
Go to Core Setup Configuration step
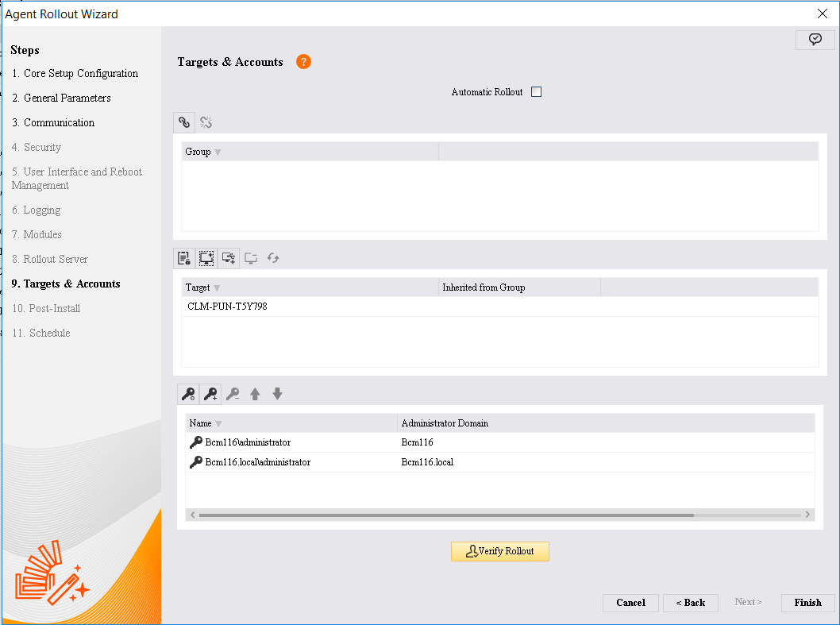pyautogui.click(x=80, y=74)
